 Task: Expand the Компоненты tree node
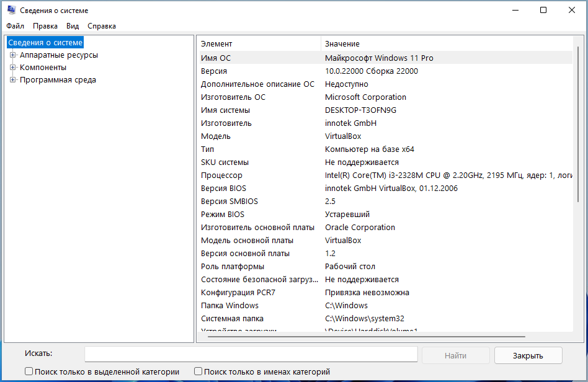[x=12, y=68]
